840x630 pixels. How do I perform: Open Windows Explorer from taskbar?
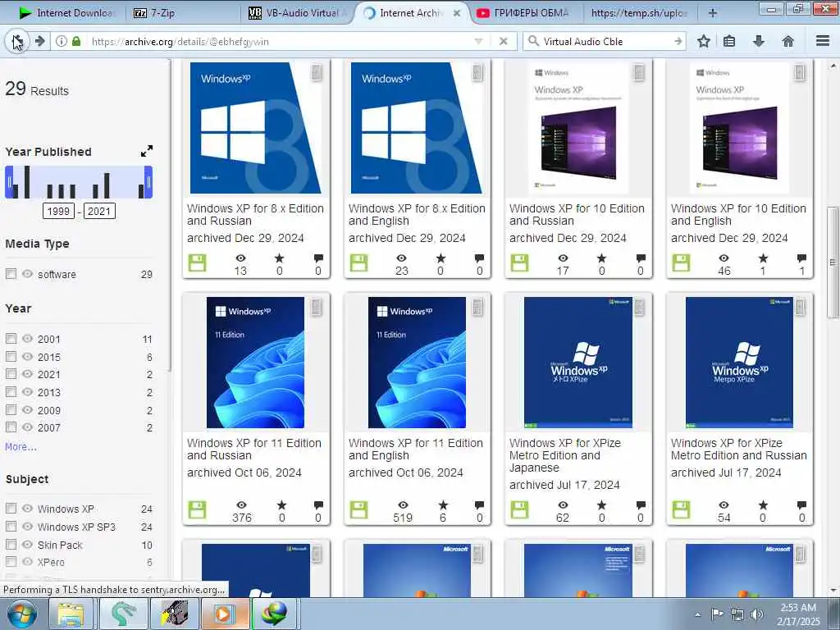coord(71,614)
